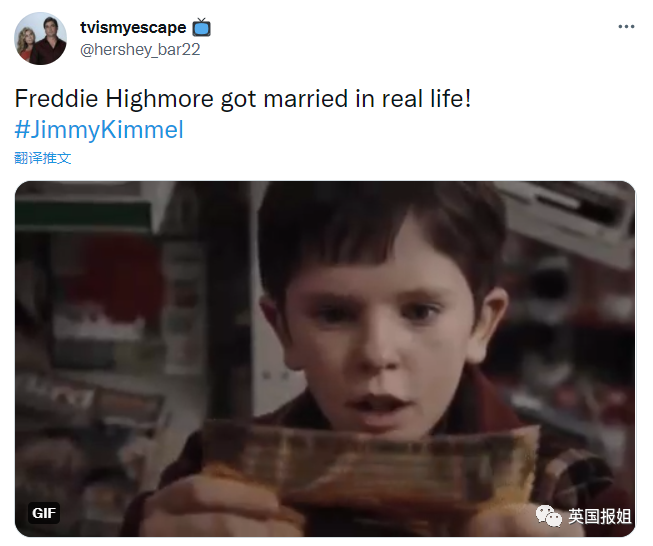Open the three-dot more options menu

(x=626, y=27)
